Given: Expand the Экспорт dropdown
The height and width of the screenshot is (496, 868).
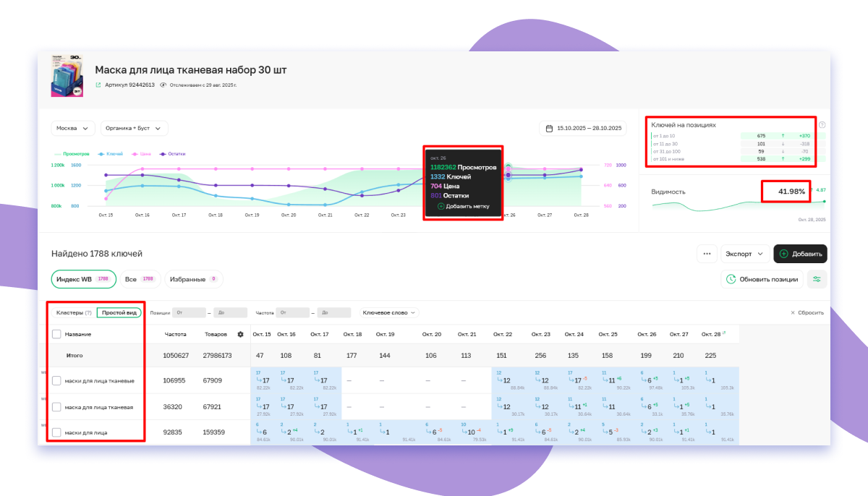Looking at the screenshot, I should [x=745, y=254].
